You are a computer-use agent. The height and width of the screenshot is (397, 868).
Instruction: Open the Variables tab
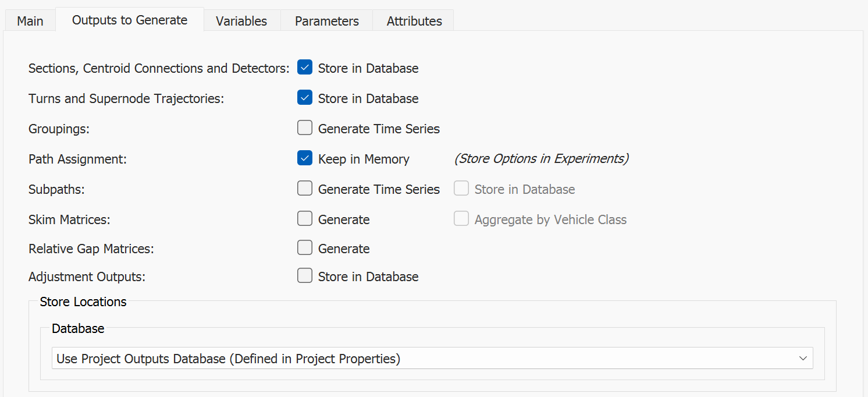click(241, 21)
